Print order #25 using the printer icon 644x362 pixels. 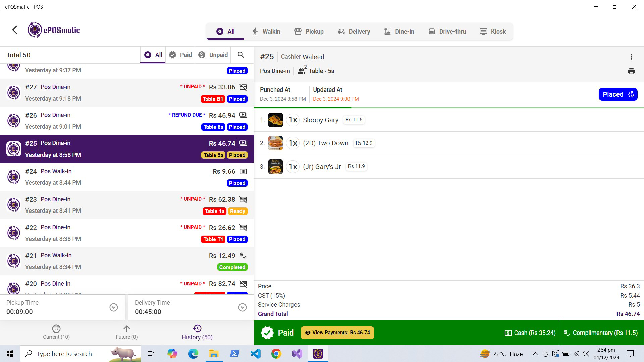(x=631, y=71)
